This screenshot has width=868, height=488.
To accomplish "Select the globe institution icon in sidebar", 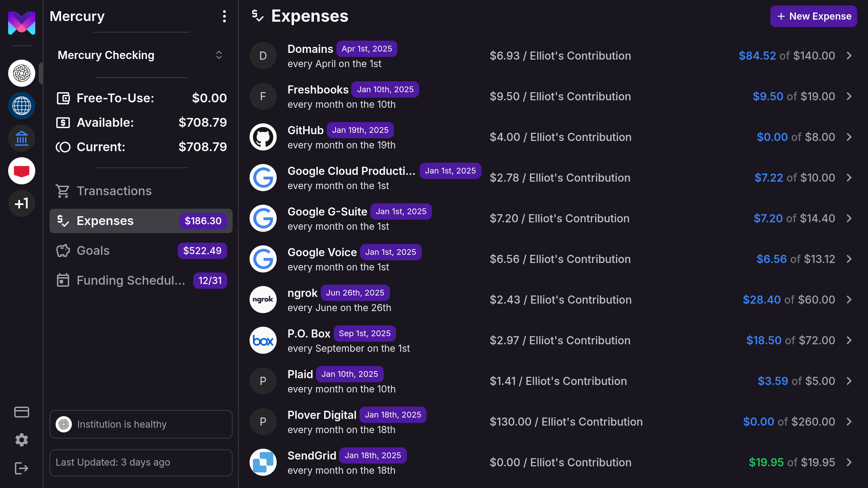I will pyautogui.click(x=22, y=106).
